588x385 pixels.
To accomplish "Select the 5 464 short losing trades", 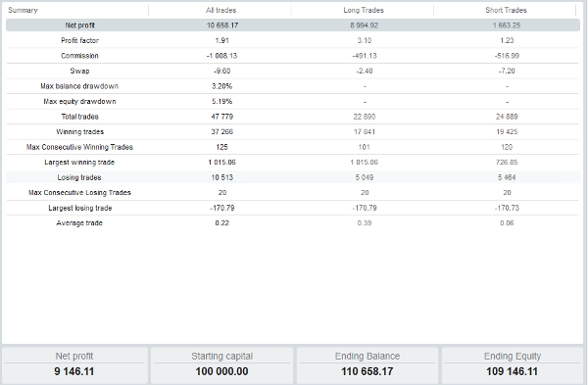I will pyautogui.click(x=507, y=177).
